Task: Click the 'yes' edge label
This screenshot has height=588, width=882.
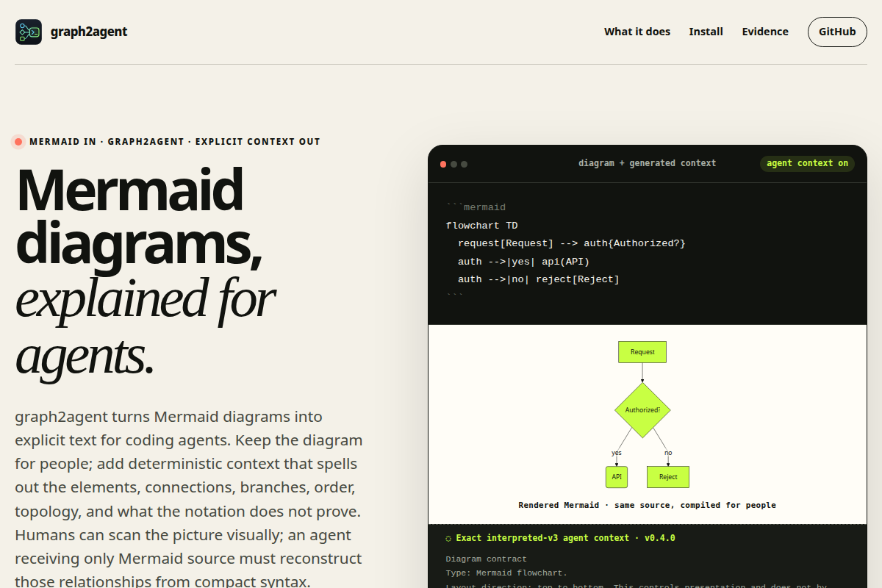Action: pyautogui.click(x=617, y=453)
